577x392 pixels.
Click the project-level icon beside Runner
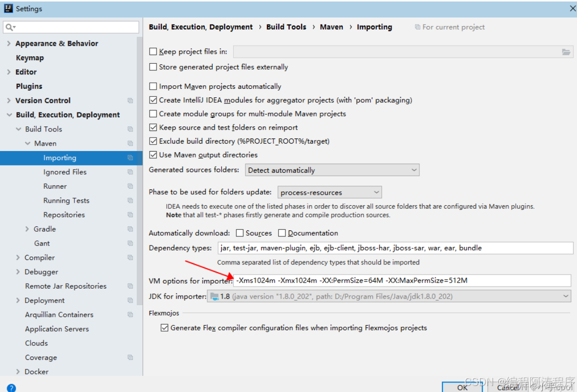click(130, 186)
